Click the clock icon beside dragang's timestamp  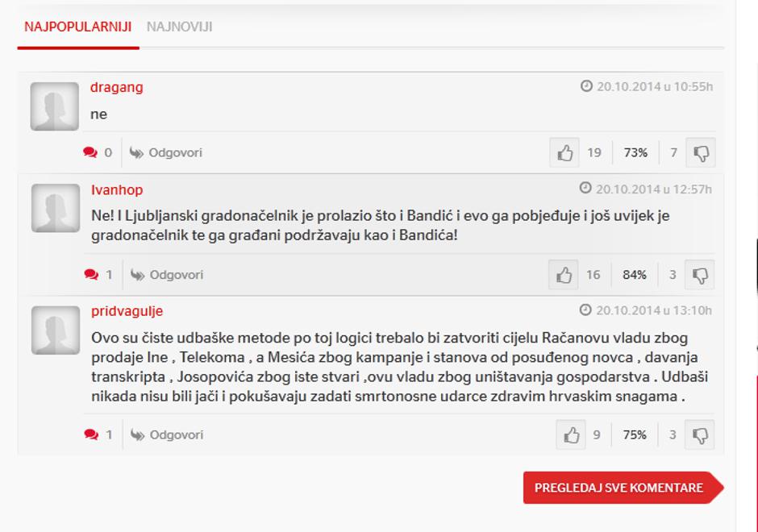tap(585, 85)
